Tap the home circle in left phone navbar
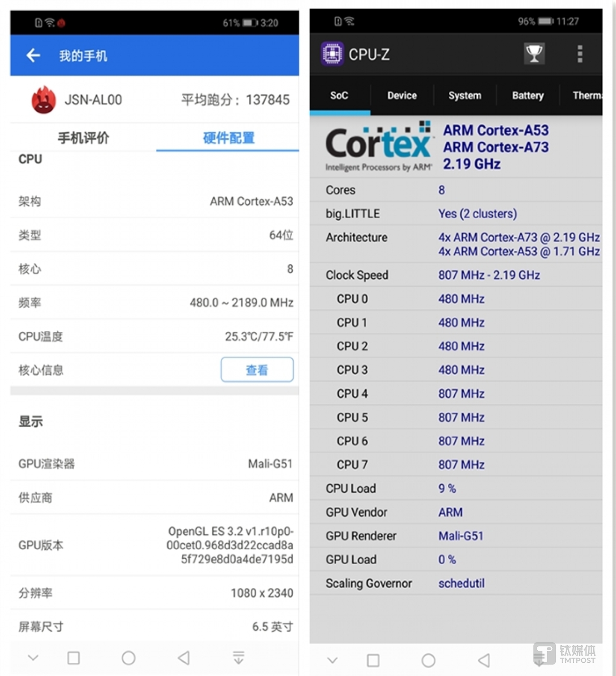 pyautogui.click(x=128, y=658)
